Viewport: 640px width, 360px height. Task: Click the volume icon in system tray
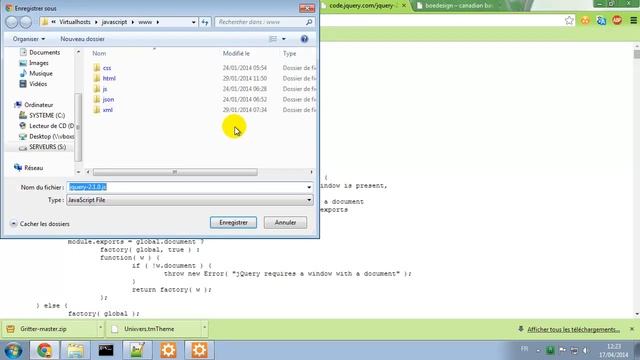pos(586,350)
